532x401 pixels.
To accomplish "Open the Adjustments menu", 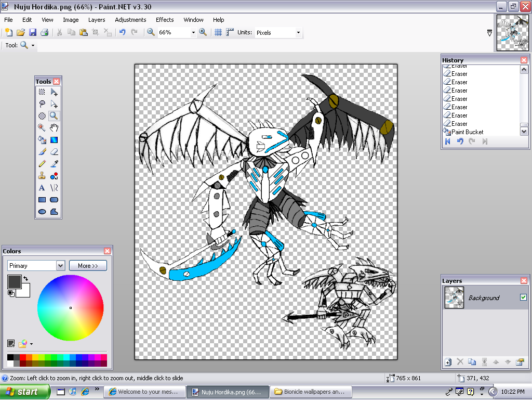I will (x=130, y=20).
